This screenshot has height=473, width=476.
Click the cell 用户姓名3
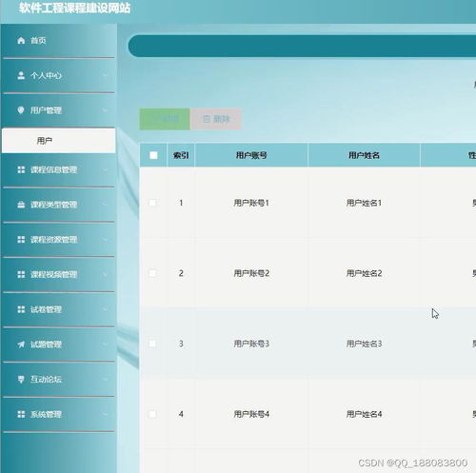click(364, 344)
